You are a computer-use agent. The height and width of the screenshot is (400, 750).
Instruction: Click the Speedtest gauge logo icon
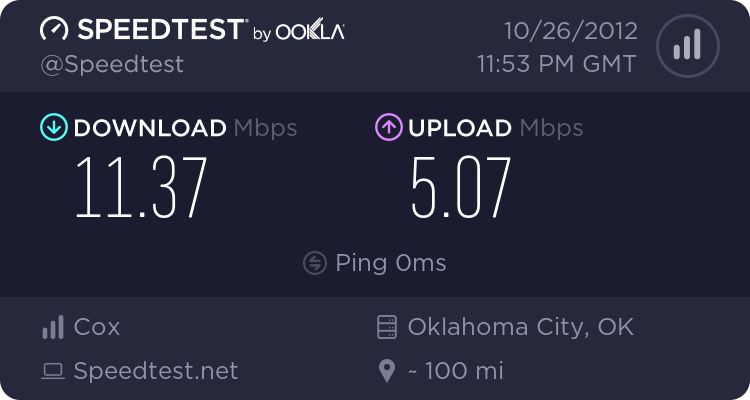[x=54, y=31]
